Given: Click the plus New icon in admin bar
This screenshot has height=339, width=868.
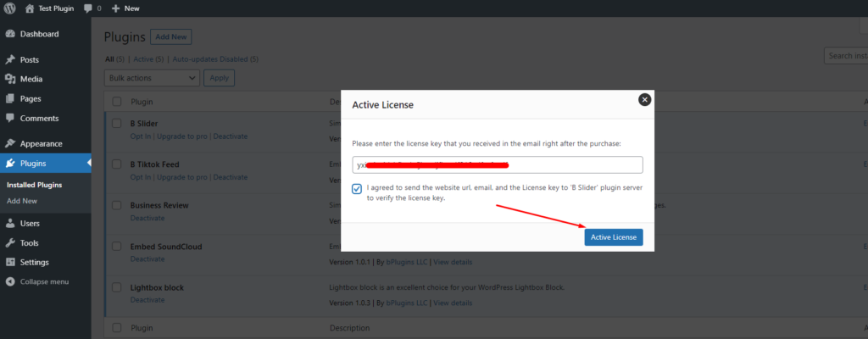Looking at the screenshot, I should point(115,8).
